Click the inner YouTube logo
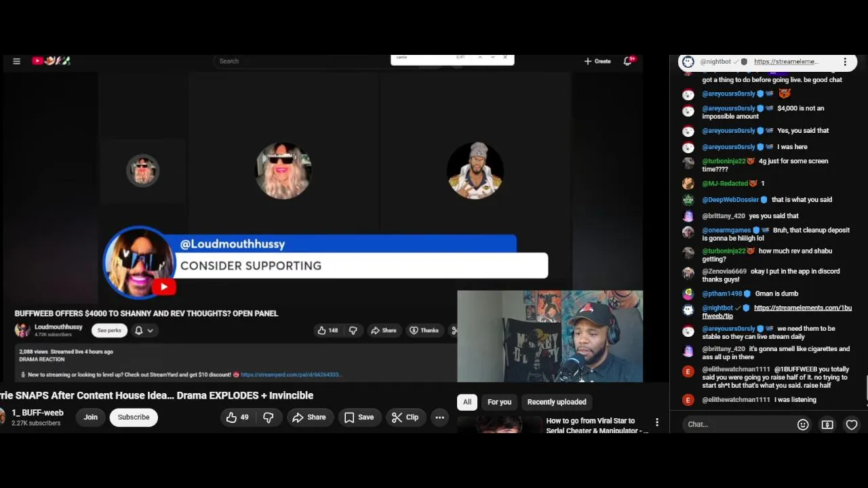The image size is (868, 488). coord(51,61)
